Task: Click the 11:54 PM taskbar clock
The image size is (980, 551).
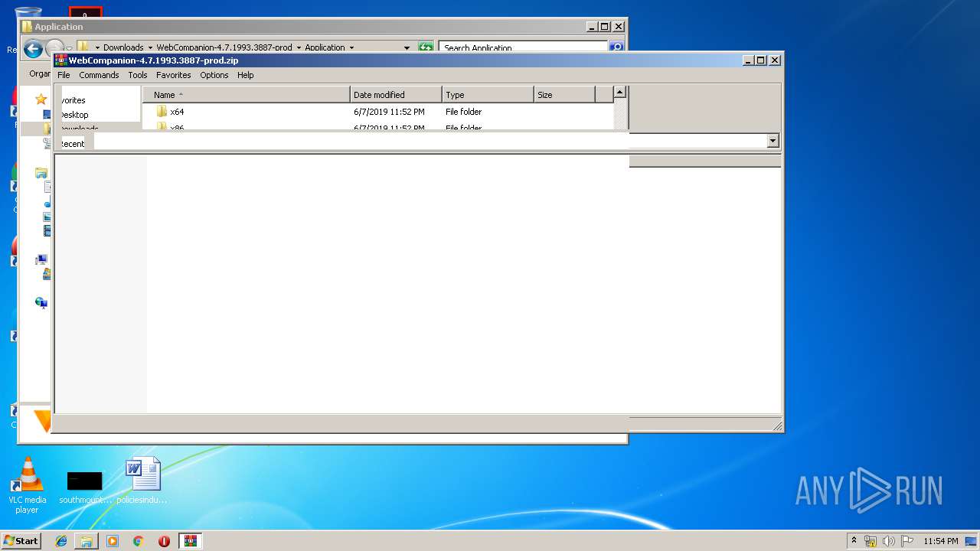Action: (x=940, y=541)
